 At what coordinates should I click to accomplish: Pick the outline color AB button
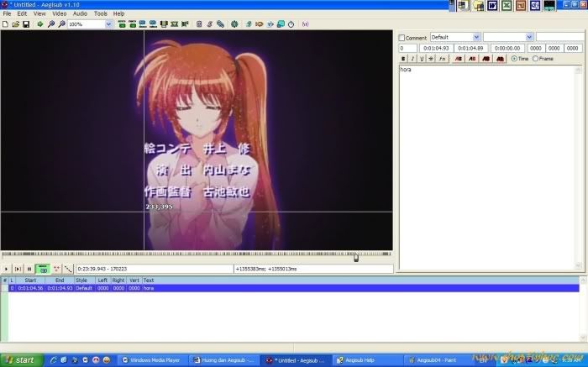pyautogui.click(x=486, y=59)
